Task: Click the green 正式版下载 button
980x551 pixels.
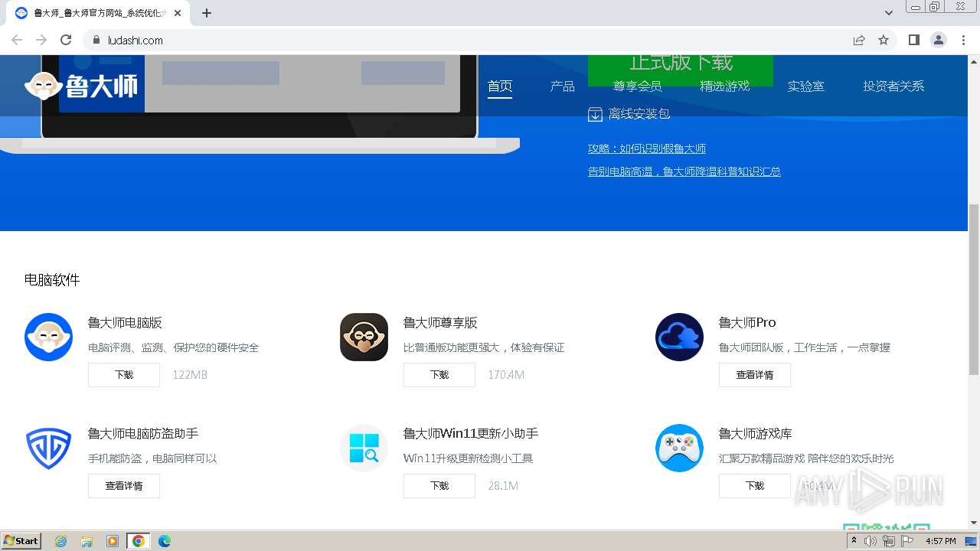Action: pos(681,70)
